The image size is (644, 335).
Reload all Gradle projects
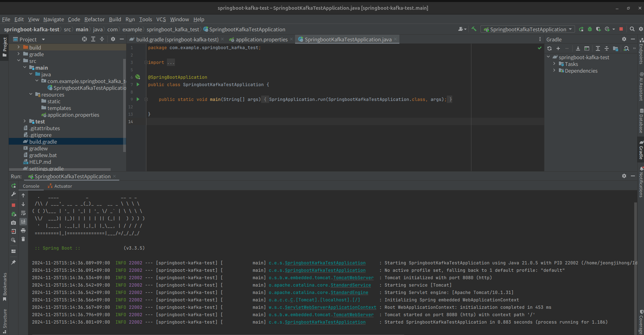point(549,48)
